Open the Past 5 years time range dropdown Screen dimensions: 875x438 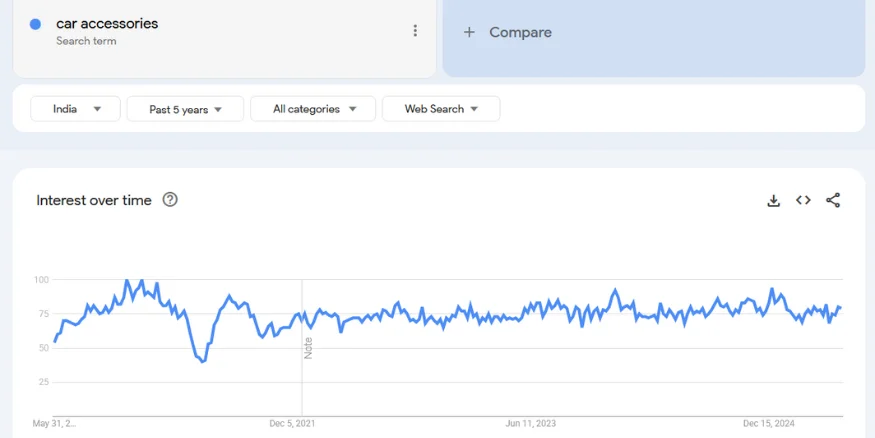click(185, 109)
